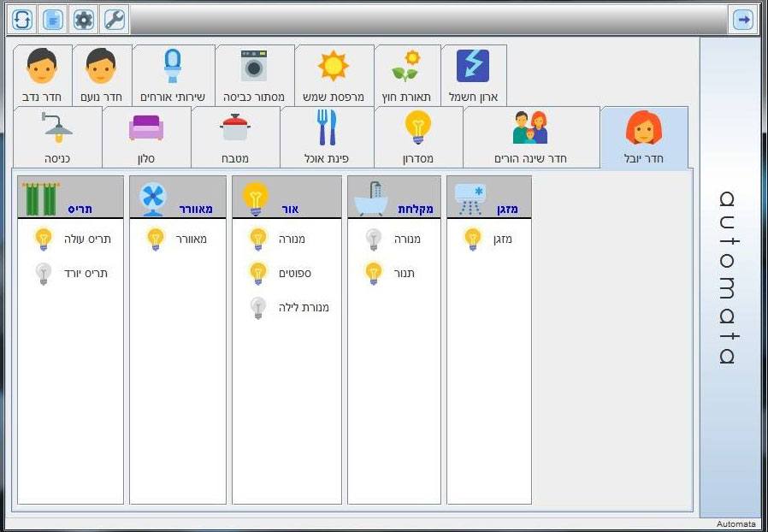The image size is (768, 532).
Task: Click the fan icon in מאוורר header
Action: point(154,198)
